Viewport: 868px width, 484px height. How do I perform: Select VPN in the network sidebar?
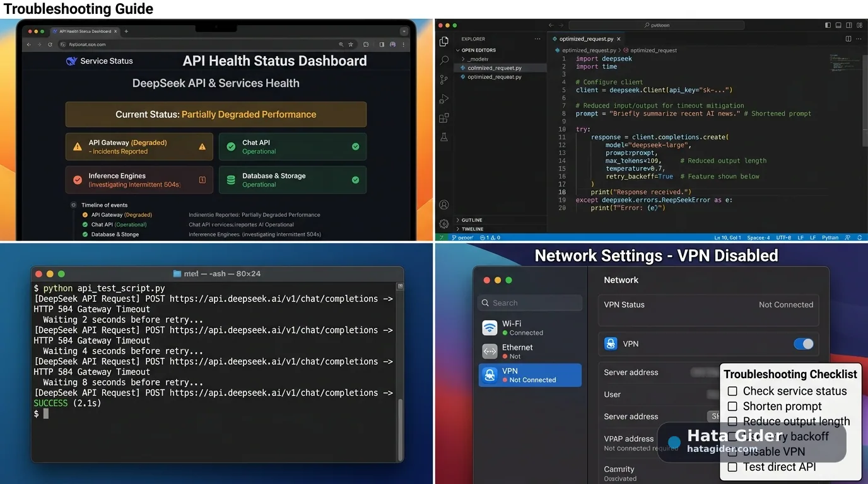[530, 375]
